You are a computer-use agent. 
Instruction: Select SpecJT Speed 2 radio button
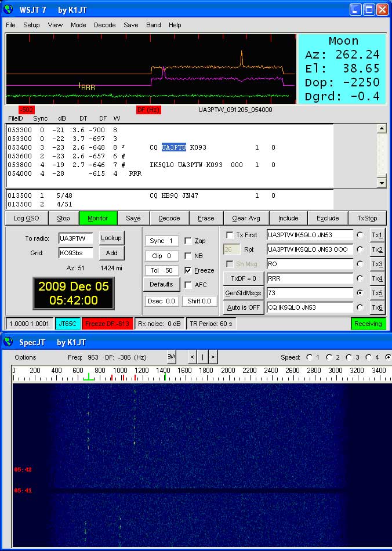click(329, 357)
